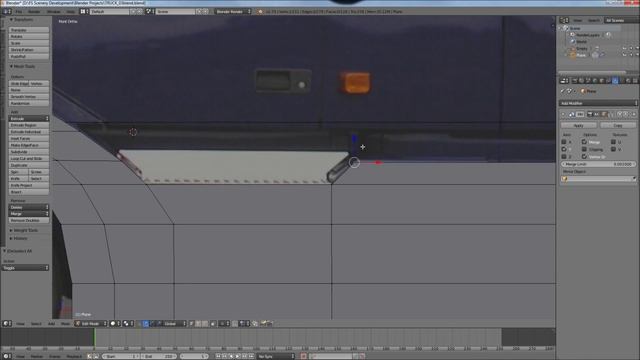Select the Plane object in outliner

(580, 55)
